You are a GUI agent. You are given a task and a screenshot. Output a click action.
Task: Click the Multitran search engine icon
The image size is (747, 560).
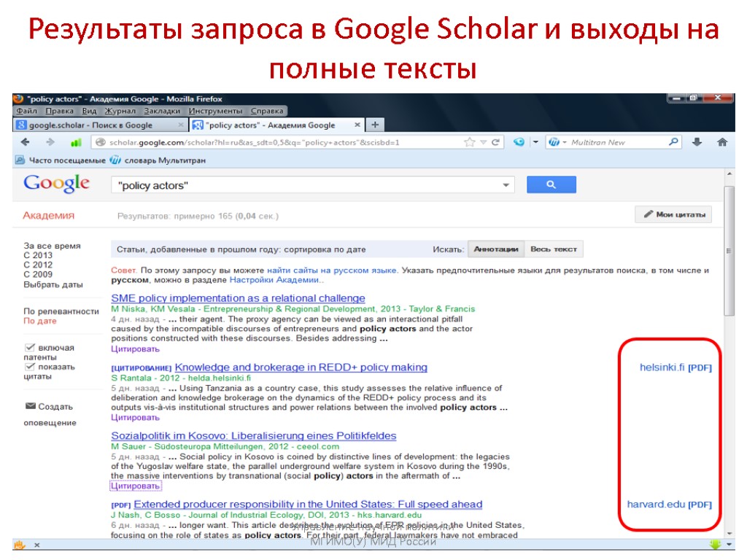(x=554, y=142)
